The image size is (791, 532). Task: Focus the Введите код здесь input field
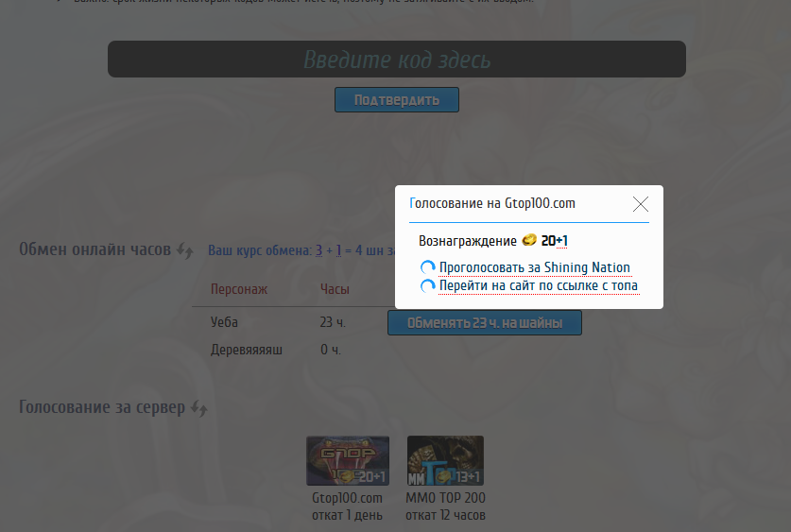(396, 60)
